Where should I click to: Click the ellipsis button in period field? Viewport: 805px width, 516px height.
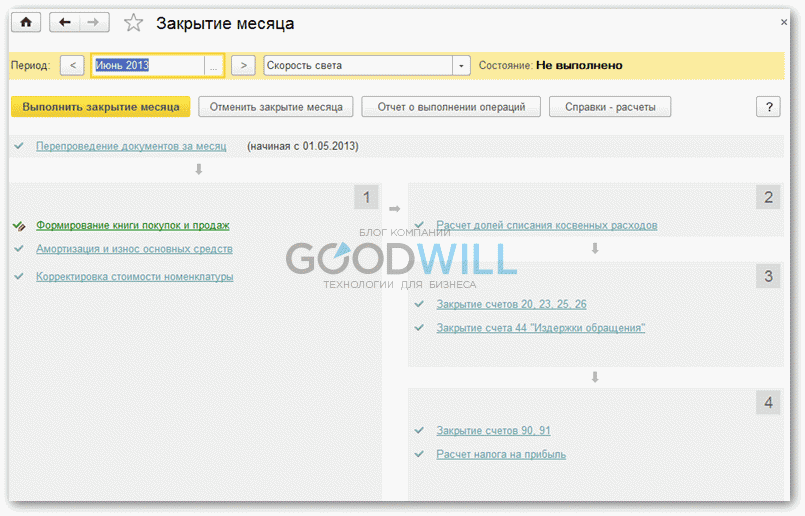(213, 66)
